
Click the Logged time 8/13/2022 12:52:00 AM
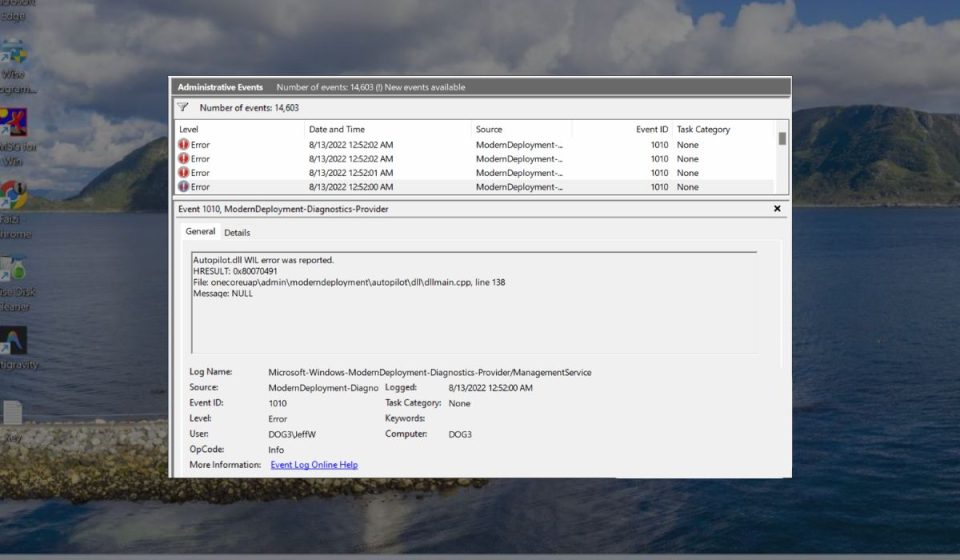coord(490,388)
